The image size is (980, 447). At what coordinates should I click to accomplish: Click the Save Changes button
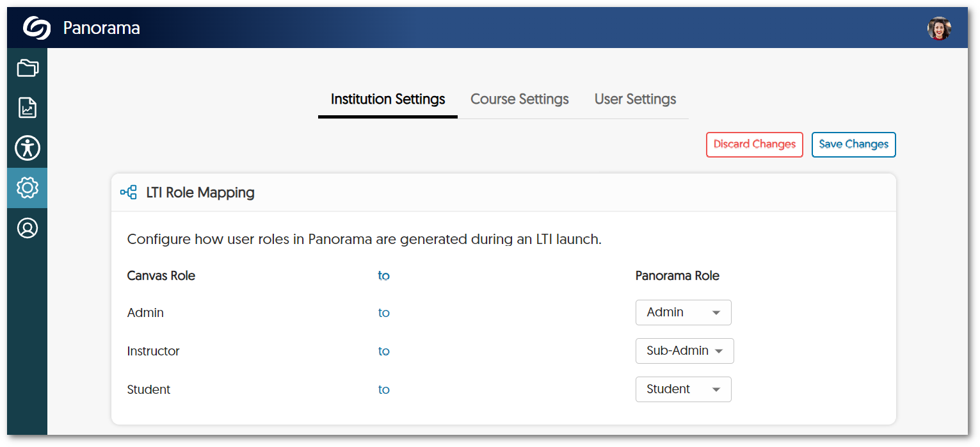click(x=853, y=144)
